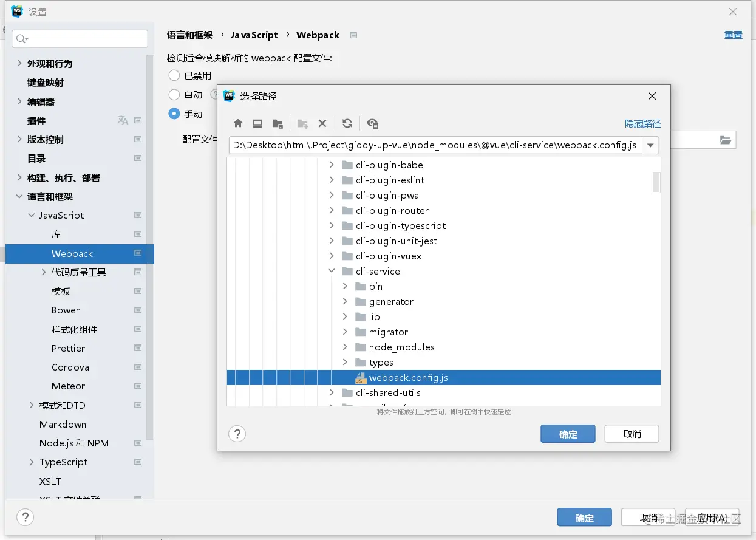Click the translation icon beside 插件

[123, 120]
